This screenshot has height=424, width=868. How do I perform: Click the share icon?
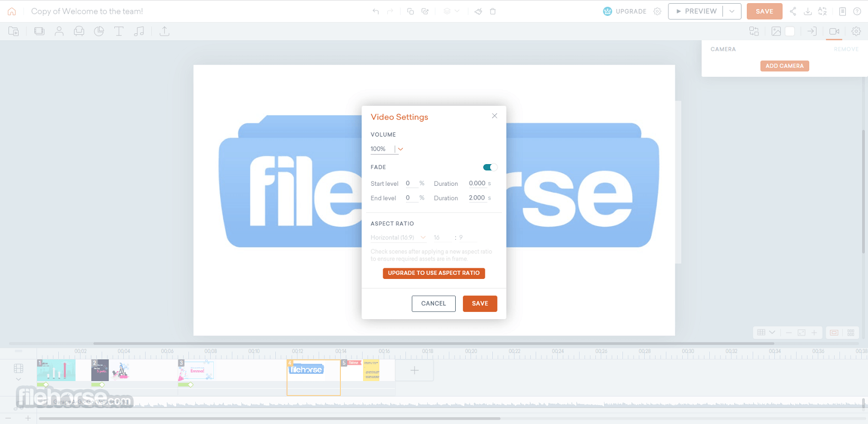pyautogui.click(x=793, y=11)
